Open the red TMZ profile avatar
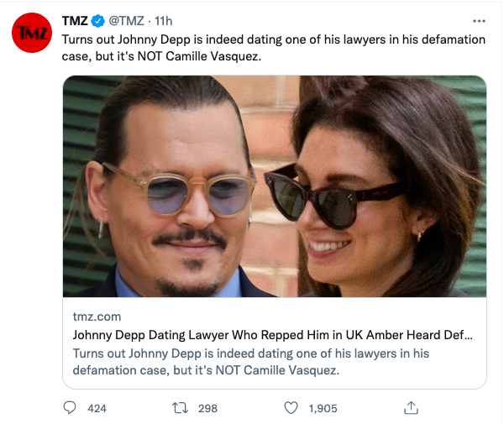 pyautogui.click(x=32, y=33)
